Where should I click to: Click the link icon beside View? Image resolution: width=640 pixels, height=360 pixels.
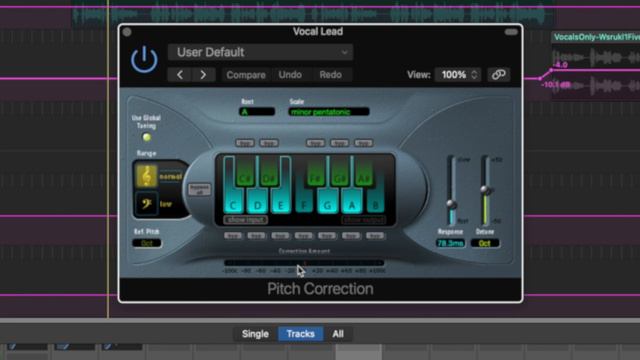coord(498,75)
